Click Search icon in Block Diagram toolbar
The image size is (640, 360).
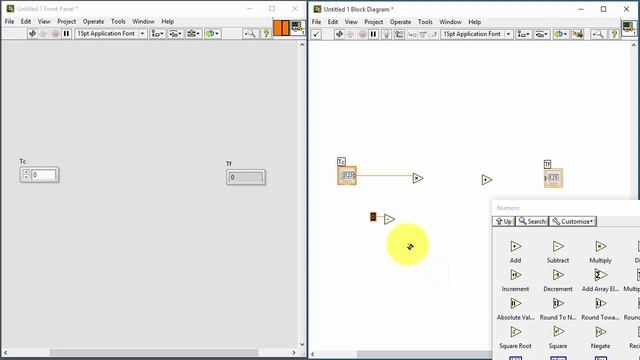click(x=598, y=34)
